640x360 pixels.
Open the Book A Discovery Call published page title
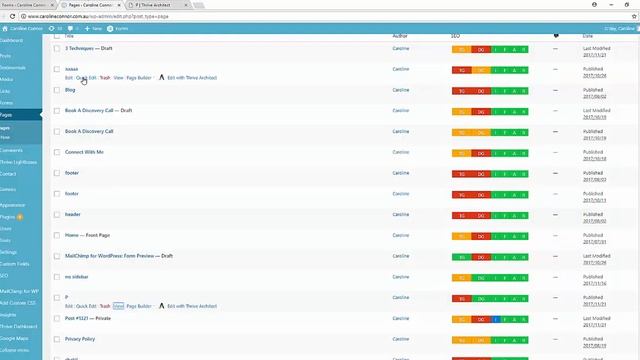89,131
